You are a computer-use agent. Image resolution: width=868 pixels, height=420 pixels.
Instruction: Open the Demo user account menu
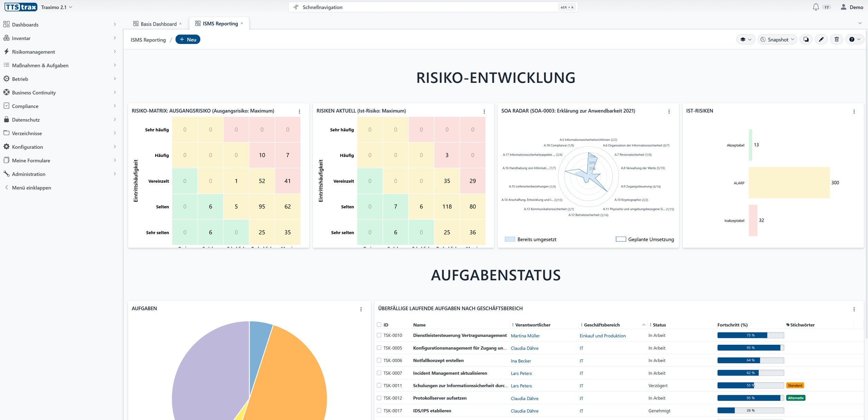pyautogui.click(x=852, y=7)
